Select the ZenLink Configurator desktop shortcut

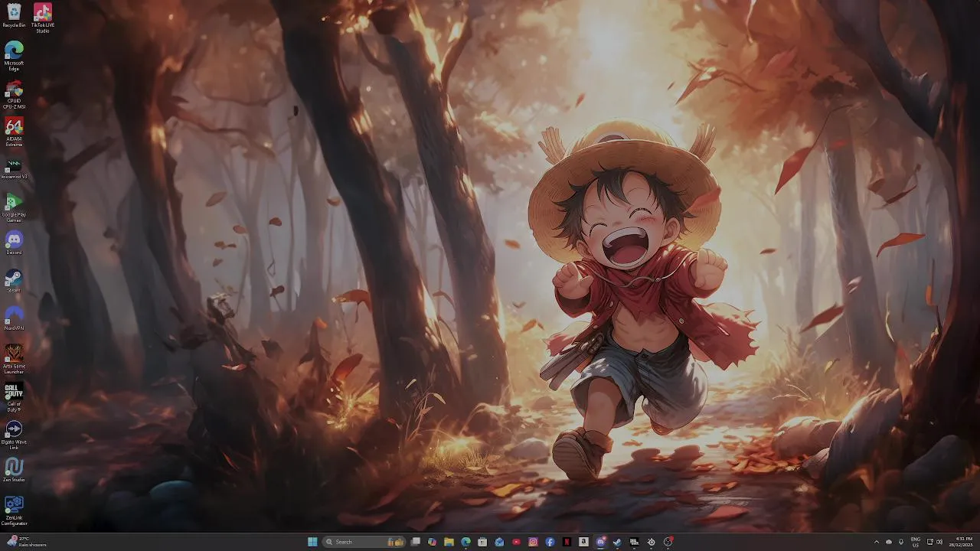(14, 510)
